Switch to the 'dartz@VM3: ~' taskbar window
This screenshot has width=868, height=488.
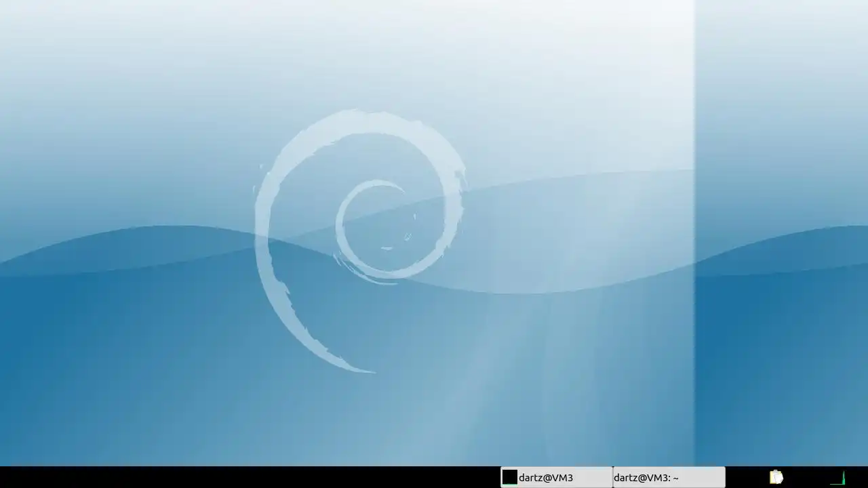pos(669,477)
